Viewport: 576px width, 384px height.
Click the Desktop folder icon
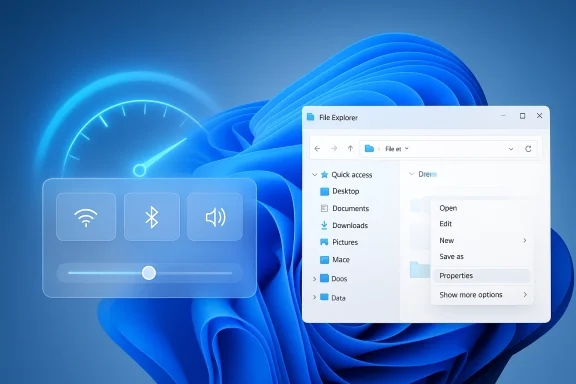point(324,191)
